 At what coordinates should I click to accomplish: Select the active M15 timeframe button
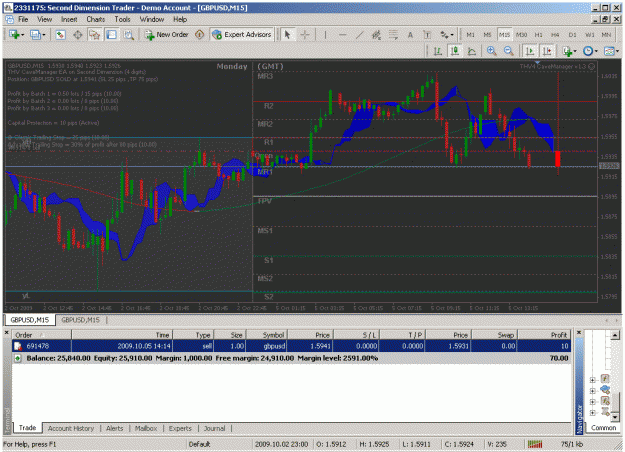pos(504,35)
